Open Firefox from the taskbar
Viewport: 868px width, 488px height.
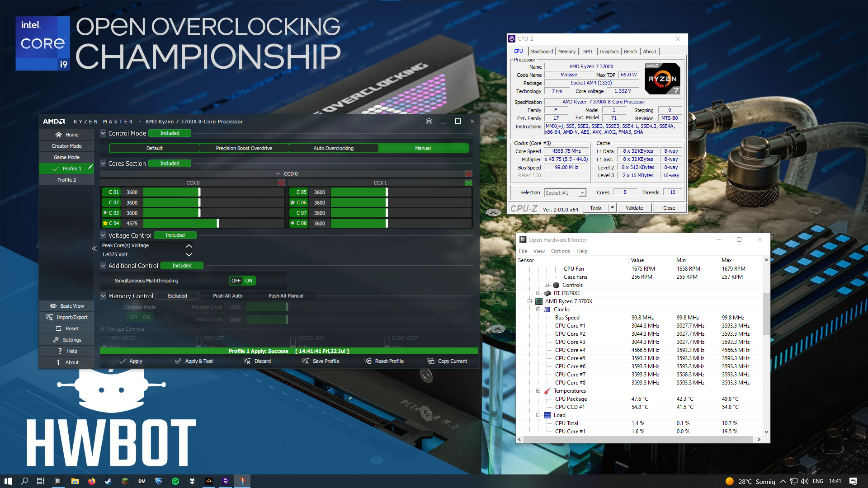click(x=92, y=481)
